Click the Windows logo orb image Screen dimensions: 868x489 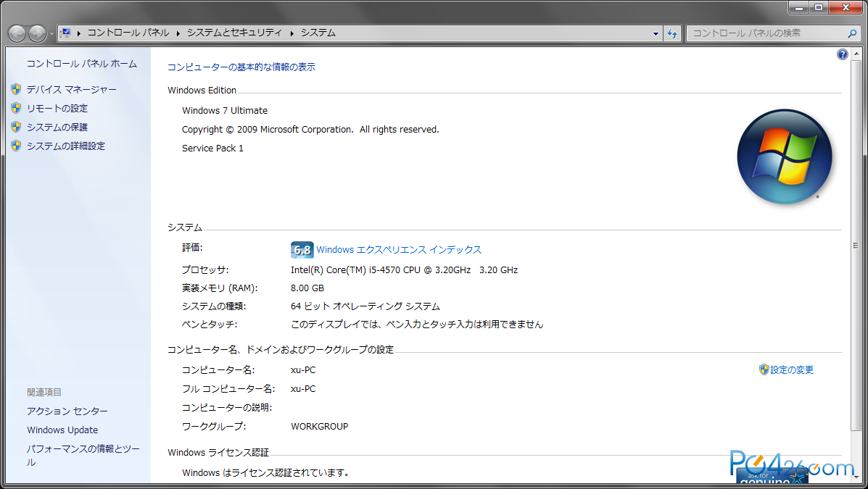pos(785,156)
